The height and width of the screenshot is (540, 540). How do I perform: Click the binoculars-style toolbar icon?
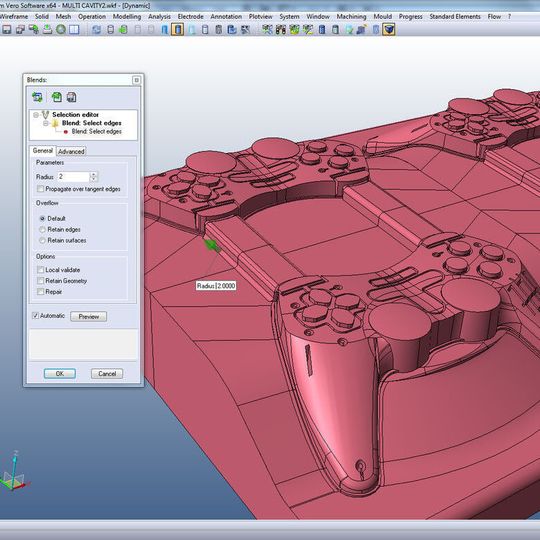[281, 30]
